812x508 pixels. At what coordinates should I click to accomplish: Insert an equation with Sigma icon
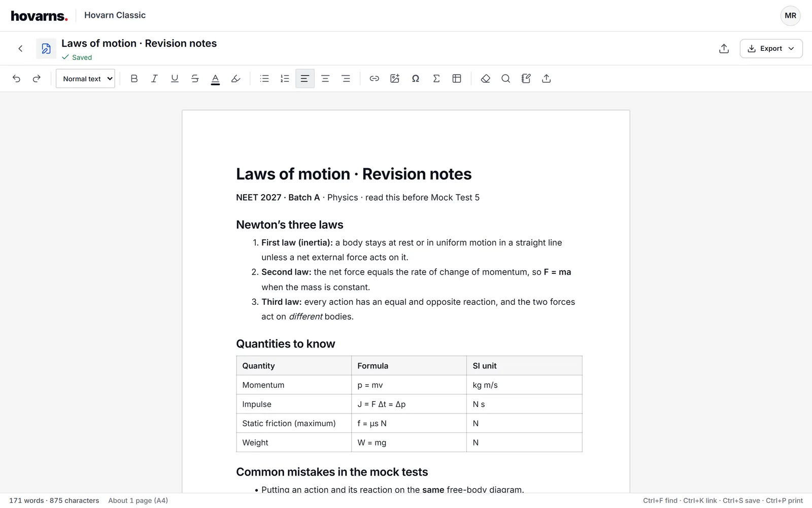pyautogui.click(x=436, y=79)
